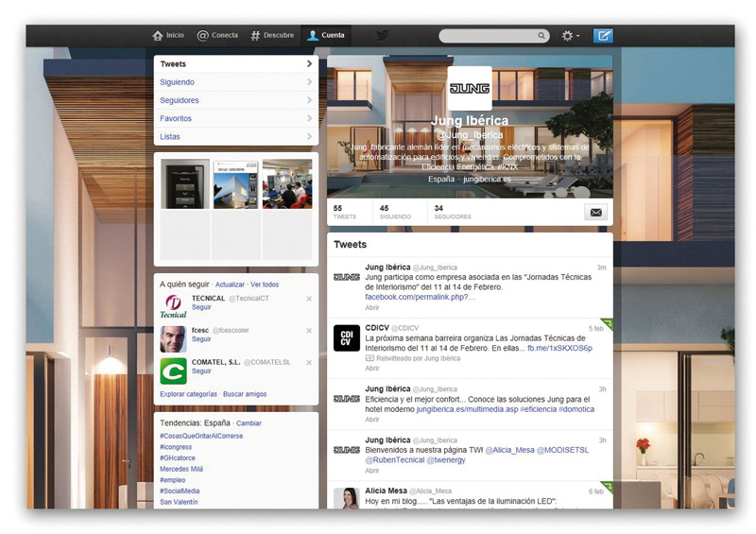Click the magnifier search icon
This screenshot has width=756, height=534.
pyautogui.click(x=541, y=36)
